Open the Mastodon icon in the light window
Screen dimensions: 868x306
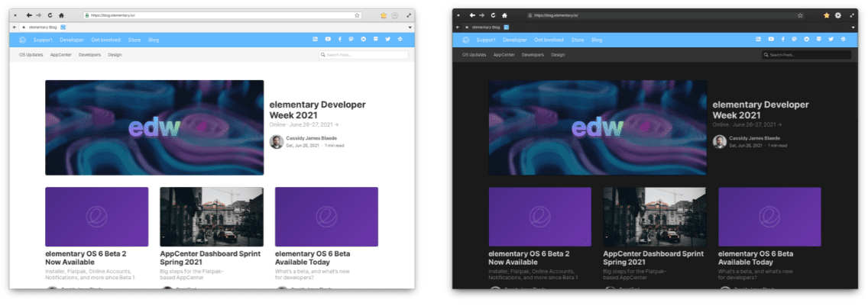coord(351,39)
